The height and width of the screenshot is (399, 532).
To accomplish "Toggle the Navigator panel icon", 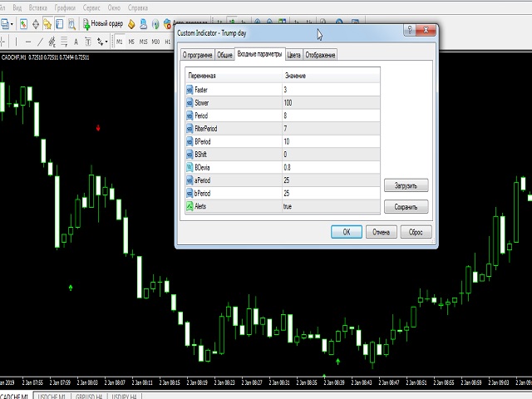I will point(47,24).
